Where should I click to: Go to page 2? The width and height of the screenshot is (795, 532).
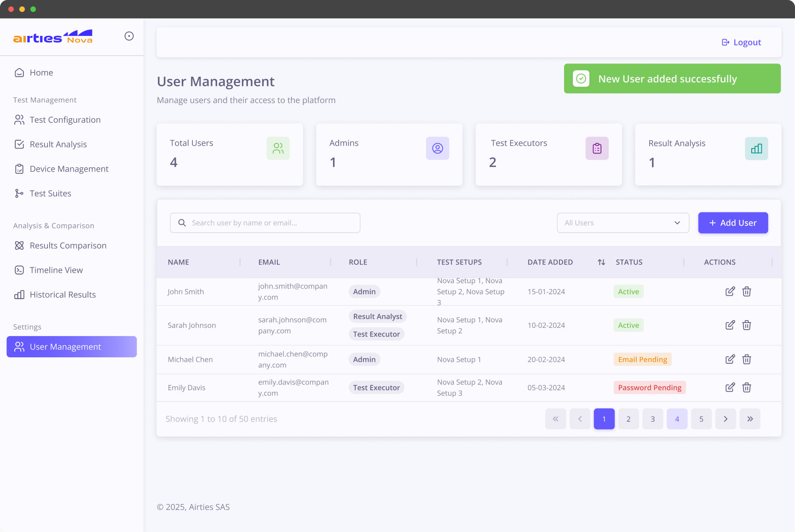click(x=628, y=419)
